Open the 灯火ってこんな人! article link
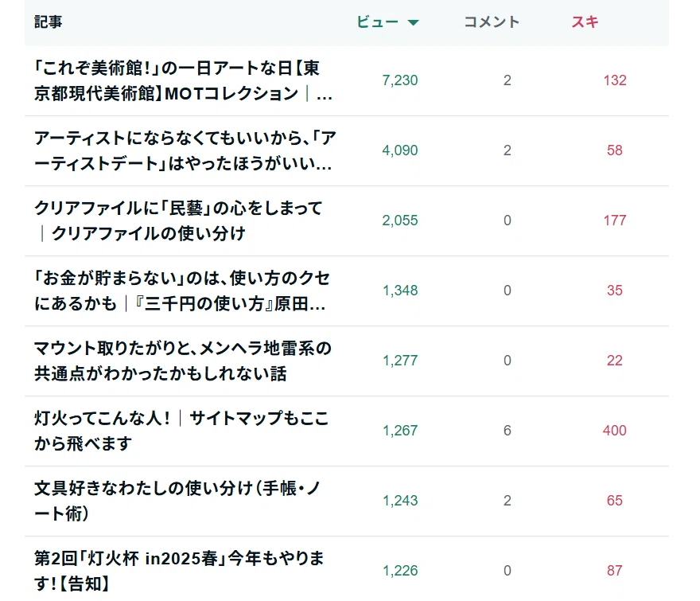The width and height of the screenshot is (700, 601). pyautogui.click(x=181, y=431)
